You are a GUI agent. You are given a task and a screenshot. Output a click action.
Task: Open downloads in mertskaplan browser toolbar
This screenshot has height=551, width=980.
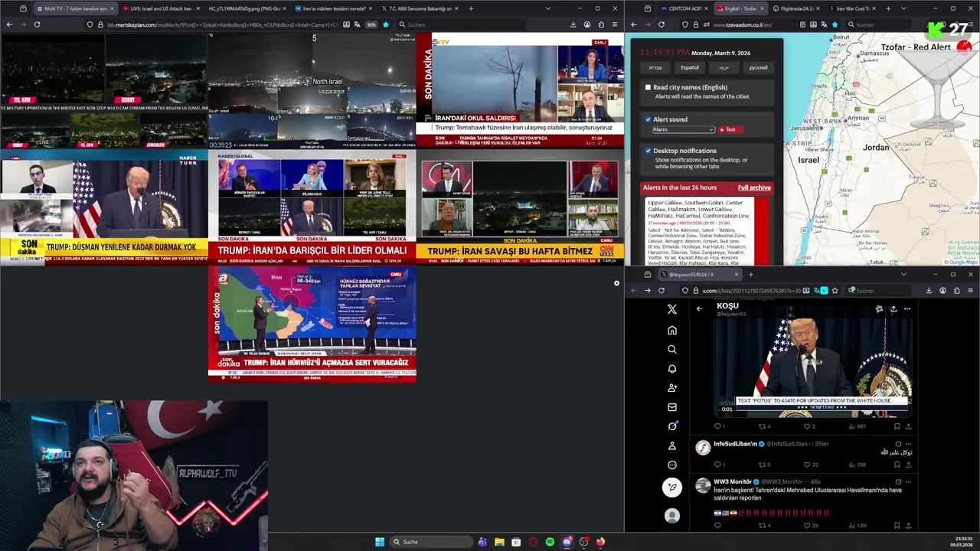pyautogui.click(x=573, y=24)
